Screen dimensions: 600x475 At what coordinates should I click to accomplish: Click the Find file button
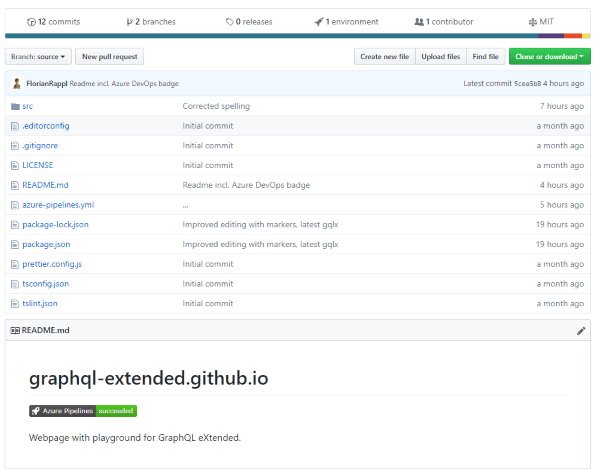486,57
